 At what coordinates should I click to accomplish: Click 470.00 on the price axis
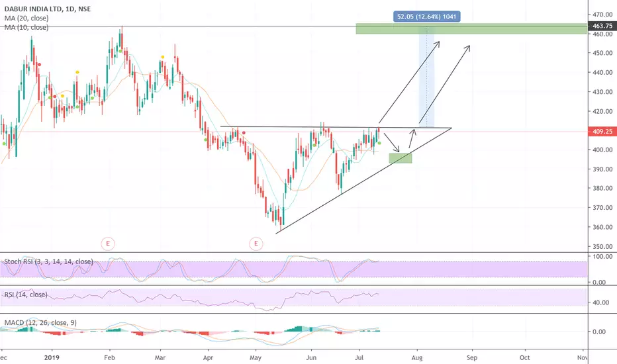tap(602, 15)
